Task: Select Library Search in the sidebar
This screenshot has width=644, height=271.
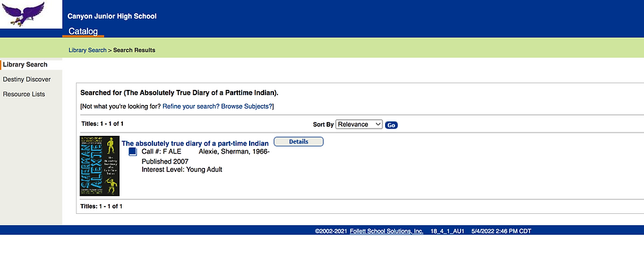Action: point(25,64)
